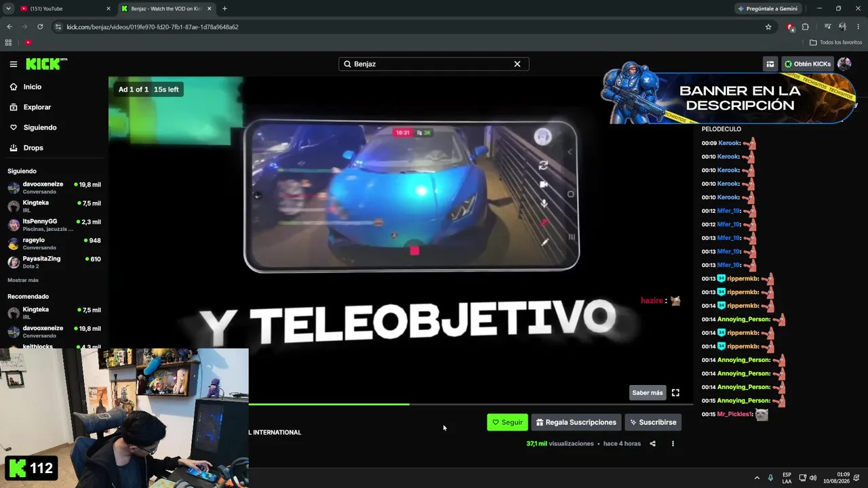The height and width of the screenshot is (488, 868).
Task: Go to the Kick home logo
Action: click(46, 64)
